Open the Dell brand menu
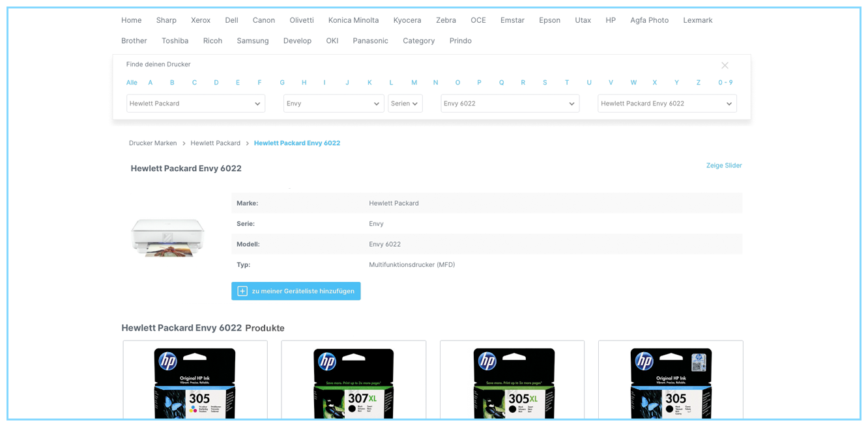The image size is (868, 427). click(x=231, y=20)
